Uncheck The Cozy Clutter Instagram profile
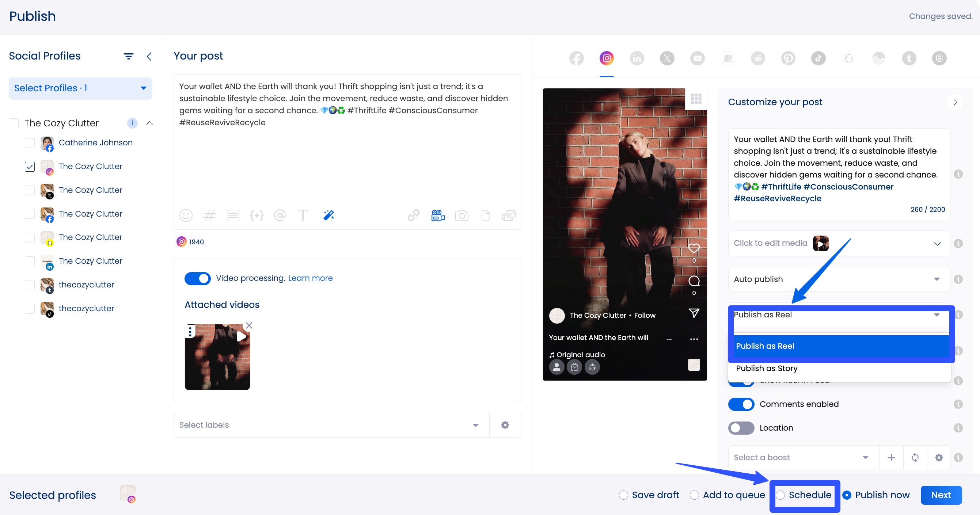 (29, 167)
